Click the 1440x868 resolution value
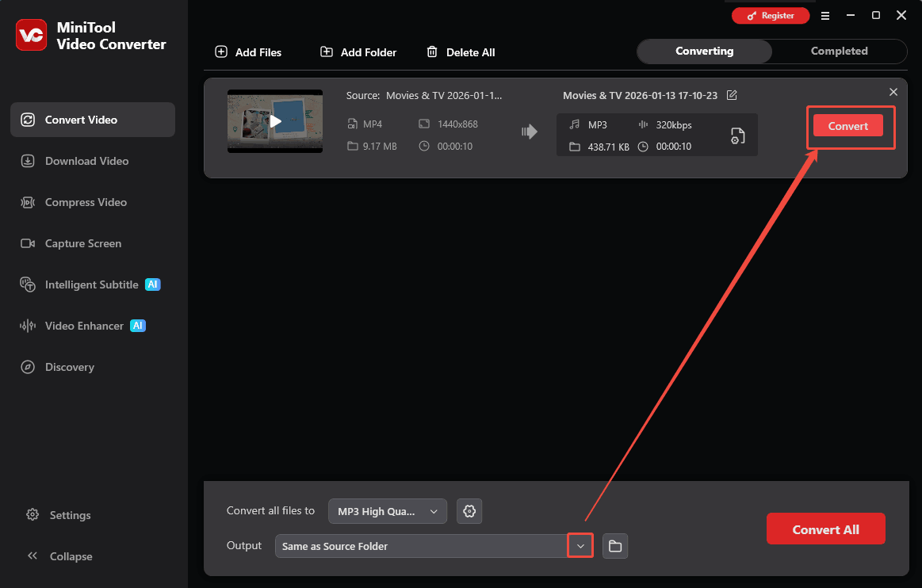This screenshot has height=588, width=922. tap(457, 124)
